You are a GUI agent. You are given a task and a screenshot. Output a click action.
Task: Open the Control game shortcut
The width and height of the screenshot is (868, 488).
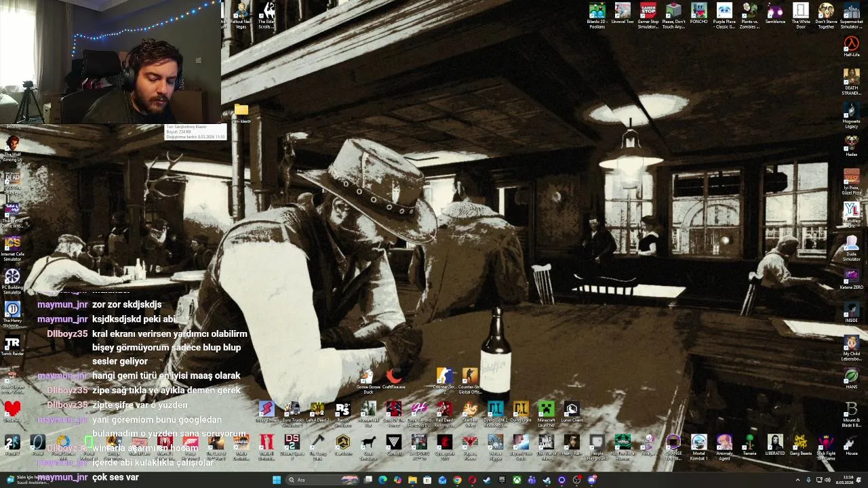pyautogui.click(x=394, y=445)
